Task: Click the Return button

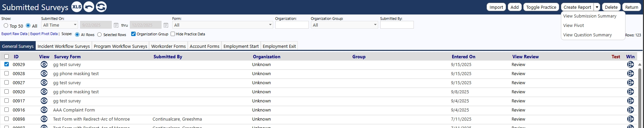Action: coord(632,7)
